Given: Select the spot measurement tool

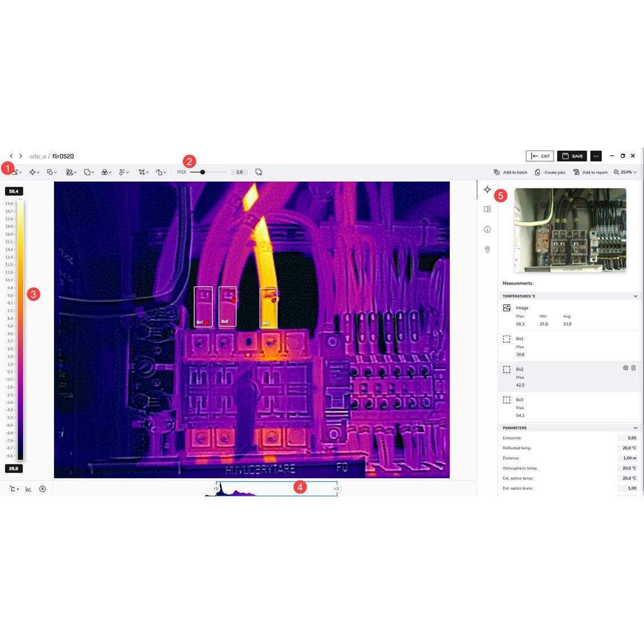Looking at the screenshot, I should pos(34,172).
